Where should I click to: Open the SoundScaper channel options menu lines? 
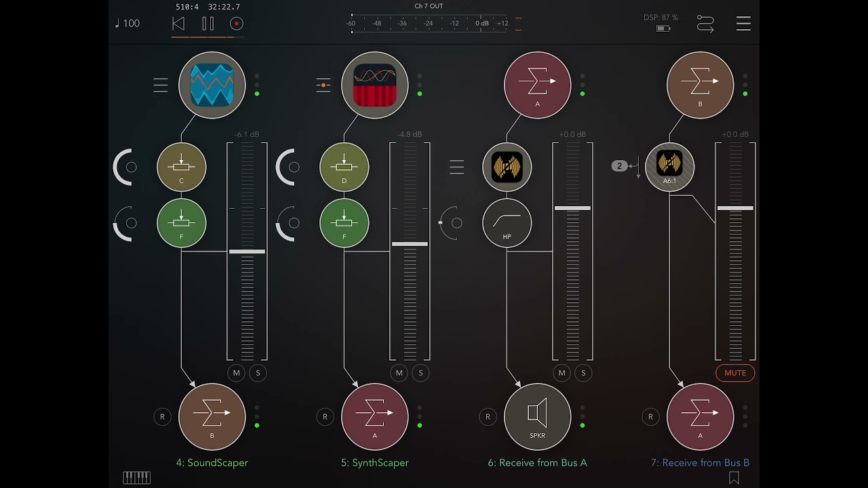161,85
